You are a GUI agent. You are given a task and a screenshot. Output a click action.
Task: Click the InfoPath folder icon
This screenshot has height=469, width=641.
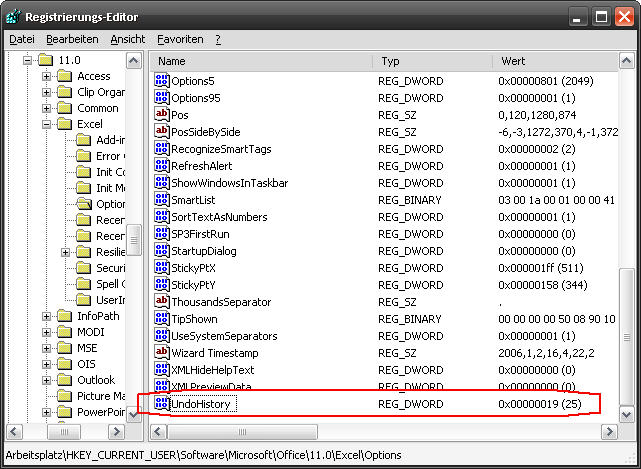tap(65, 316)
